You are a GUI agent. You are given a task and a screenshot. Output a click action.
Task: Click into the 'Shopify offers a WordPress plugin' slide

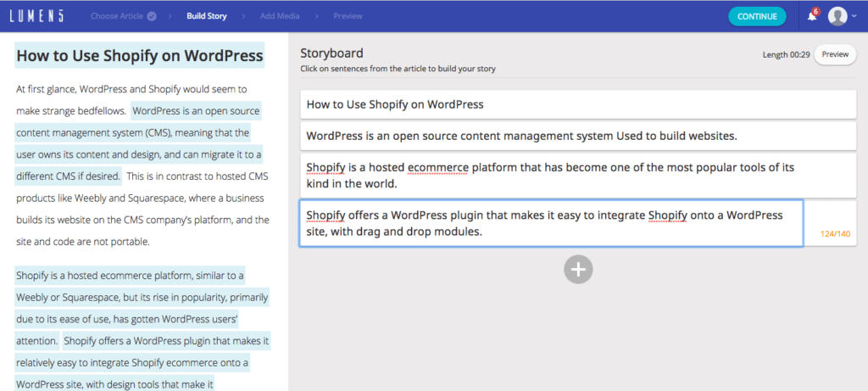(551, 223)
